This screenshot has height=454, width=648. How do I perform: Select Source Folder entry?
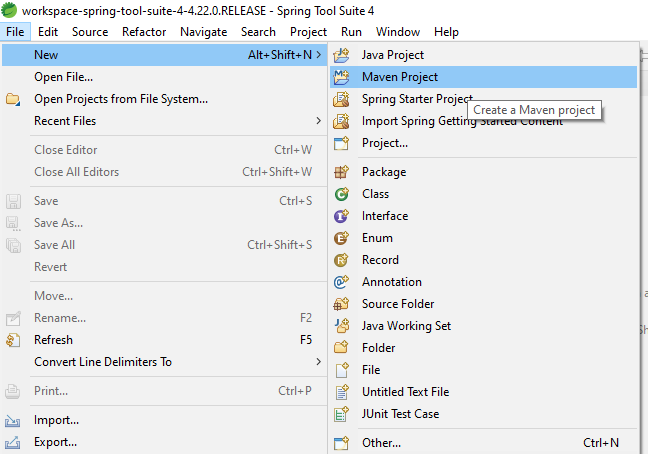(x=484, y=304)
